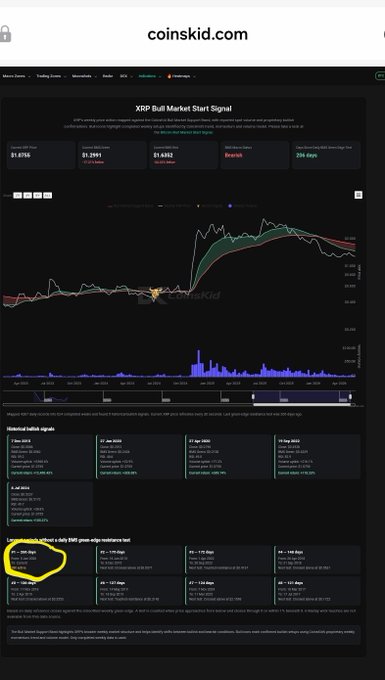Click the XRP Bull Market Start Signal title
The height and width of the screenshot is (680, 385).
coord(183,108)
